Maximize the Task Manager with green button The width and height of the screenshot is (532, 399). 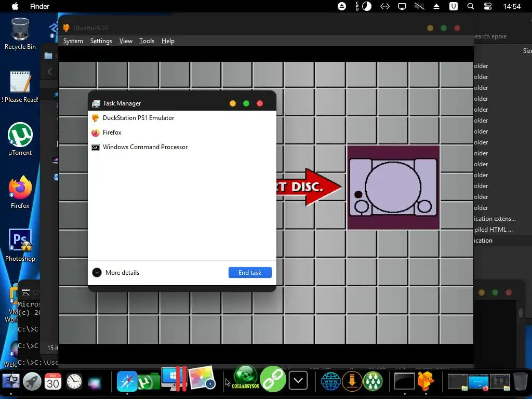(246, 103)
